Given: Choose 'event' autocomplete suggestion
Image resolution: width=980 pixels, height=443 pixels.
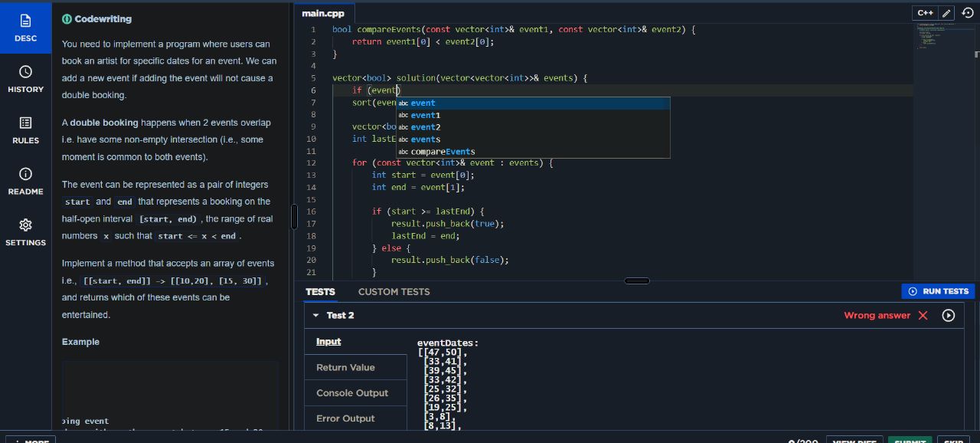Looking at the screenshot, I should (533, 103).
